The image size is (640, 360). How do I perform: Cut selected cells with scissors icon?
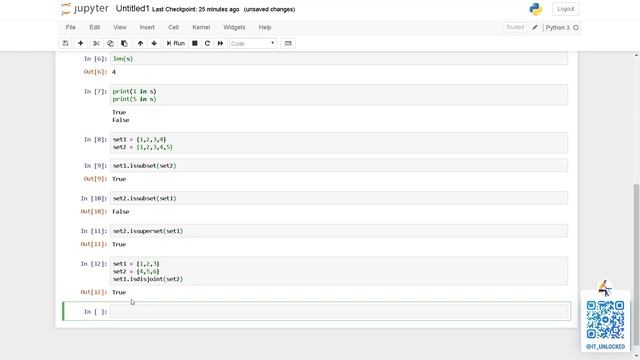(96, 43)
